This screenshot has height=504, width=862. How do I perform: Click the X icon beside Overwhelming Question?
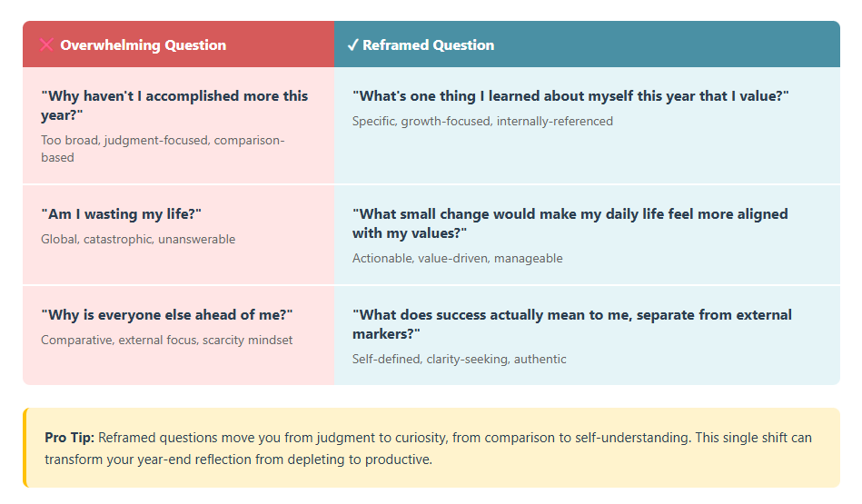(46, 44)
